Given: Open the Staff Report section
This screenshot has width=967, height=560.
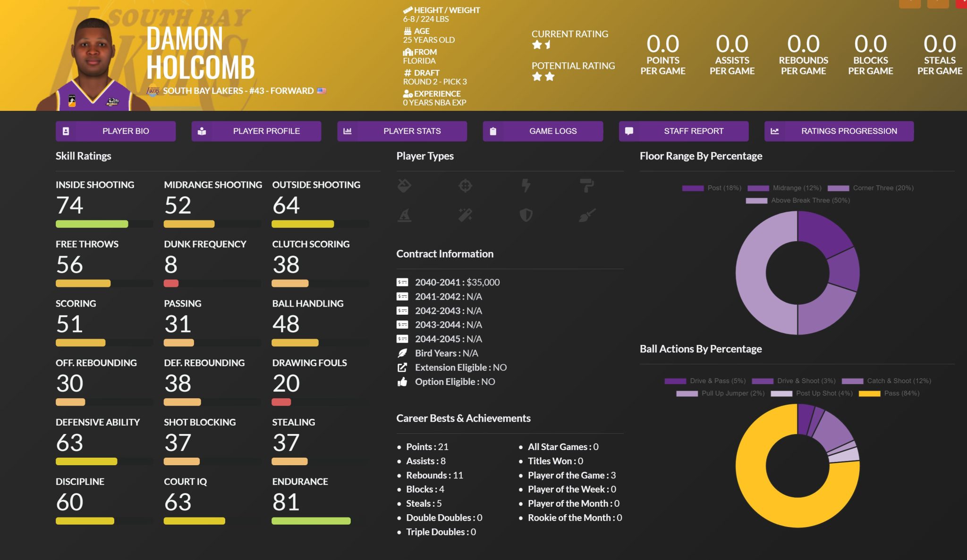Looking at the screenshot, I should pyautogui.click(x=683, y=131).
